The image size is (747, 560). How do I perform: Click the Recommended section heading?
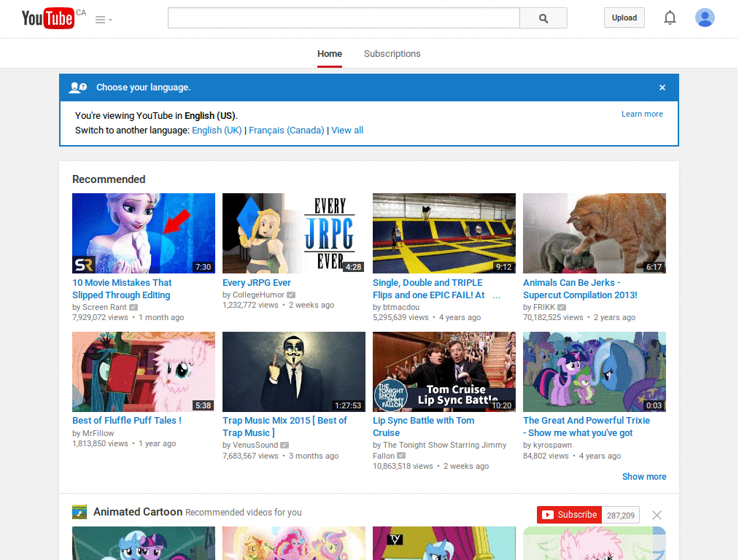(x=109, y=179)
